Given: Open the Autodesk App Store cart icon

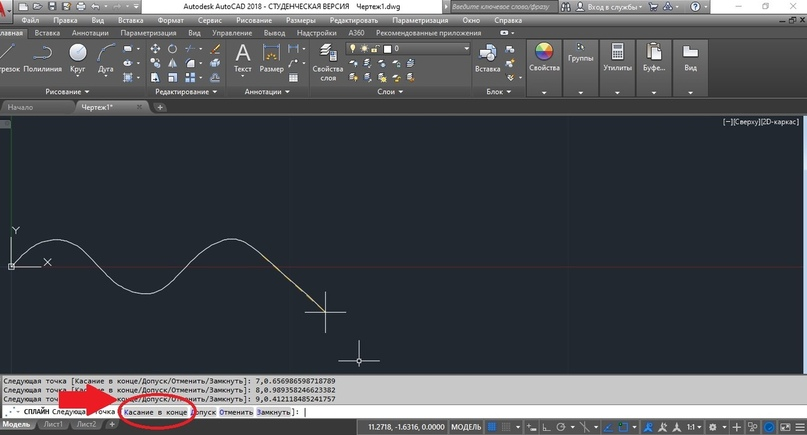Looking at the screenshot, I should pos(653,7).
